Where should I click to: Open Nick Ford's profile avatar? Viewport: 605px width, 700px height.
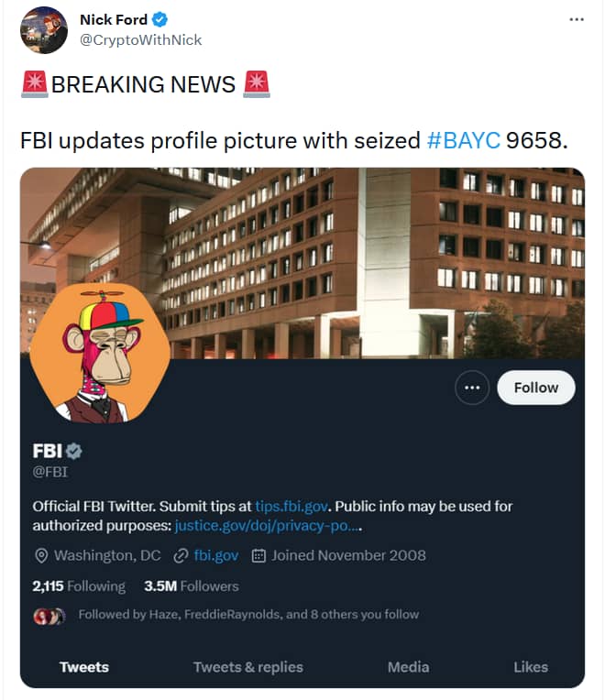[x=44, y=30]
